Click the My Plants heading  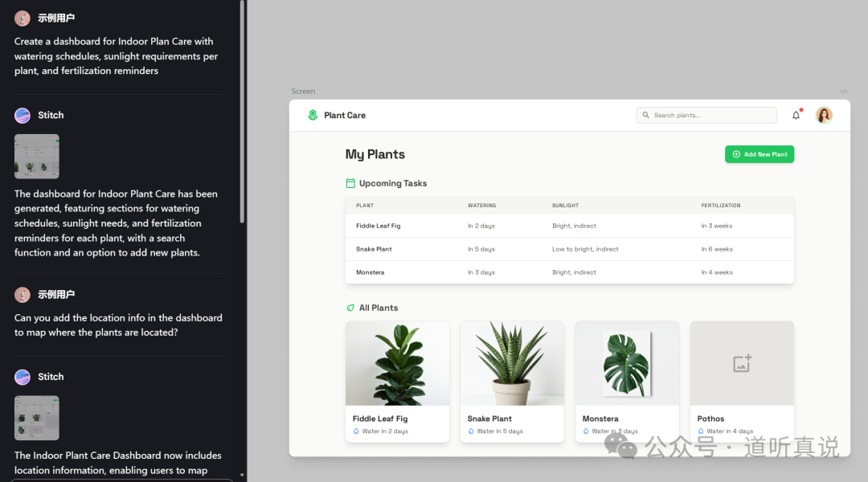[x=375, y=154]
